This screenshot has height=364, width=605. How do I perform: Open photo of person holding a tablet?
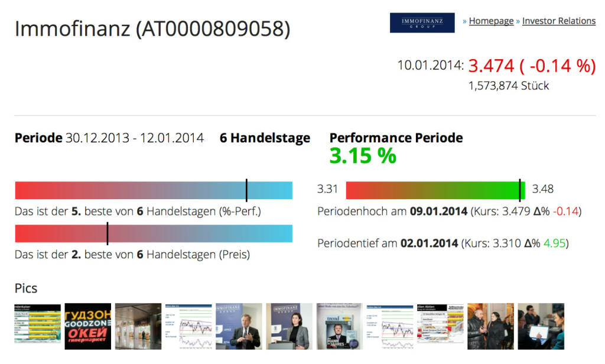(x=541, y=326)
